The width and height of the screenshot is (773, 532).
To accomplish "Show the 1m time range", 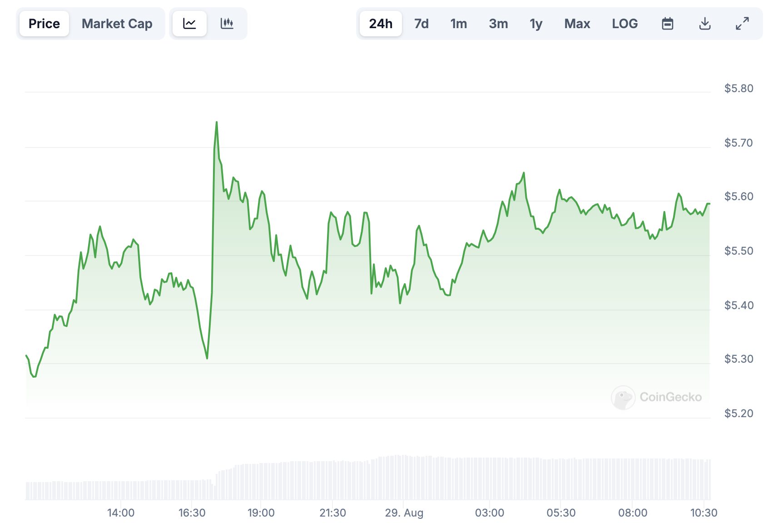I will (459, 24).
